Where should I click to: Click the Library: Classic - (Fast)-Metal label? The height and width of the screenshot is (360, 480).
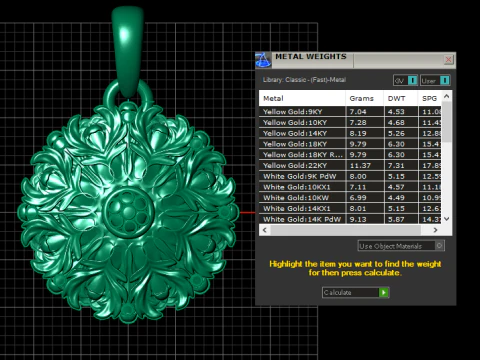click(x=304, y=80)
